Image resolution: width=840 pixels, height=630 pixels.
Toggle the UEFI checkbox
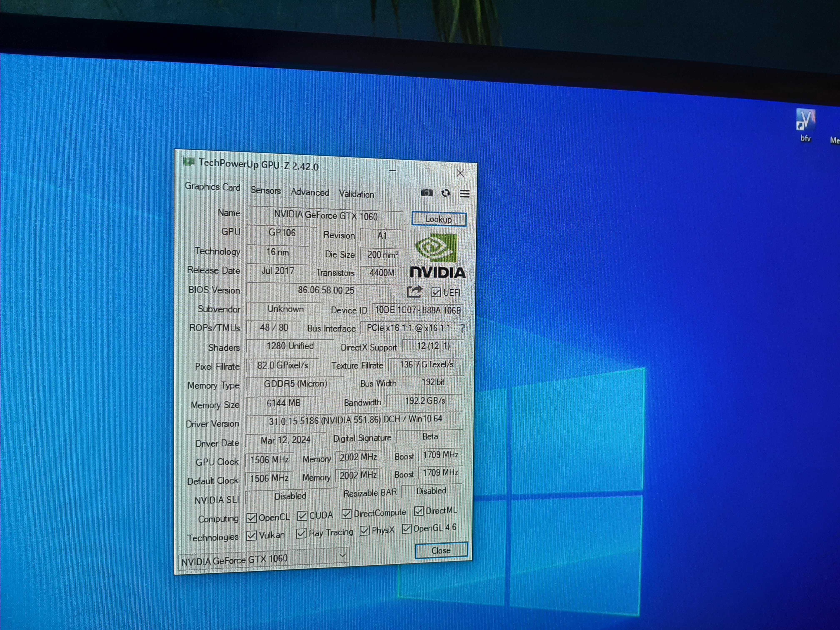(436, 292)
